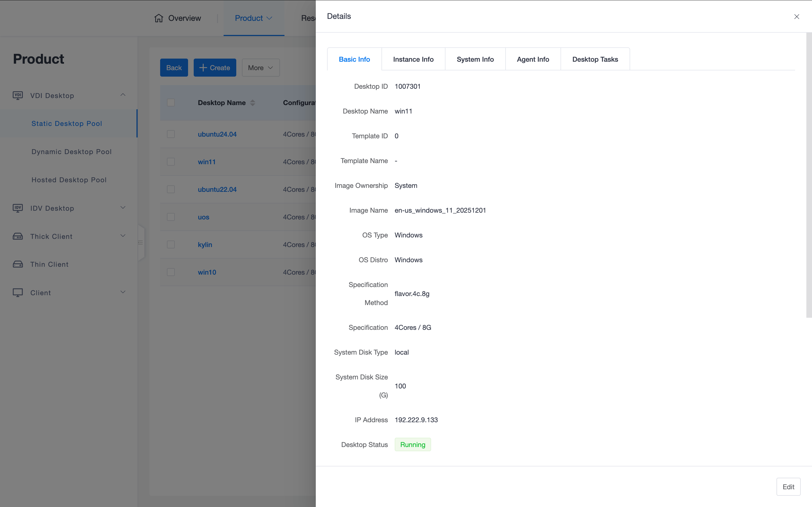Open the kylin desktop link
812x507 pixels.
[x=205, y=245]
